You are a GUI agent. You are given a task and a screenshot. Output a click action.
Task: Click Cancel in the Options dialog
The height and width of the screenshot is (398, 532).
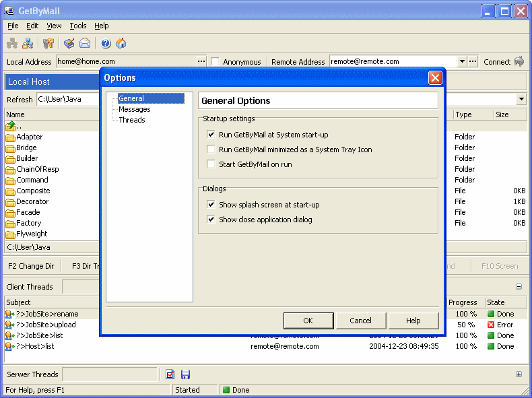pos(360,321)
